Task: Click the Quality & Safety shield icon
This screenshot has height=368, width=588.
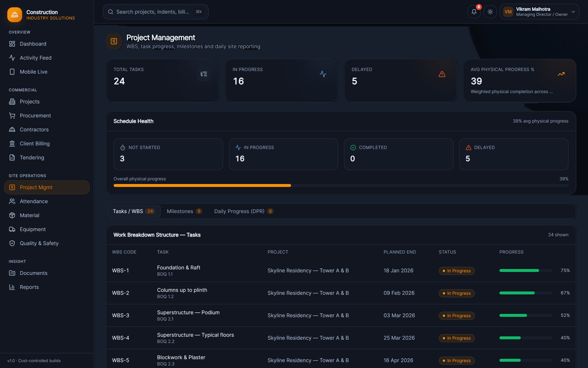Action: click(12, 243)
